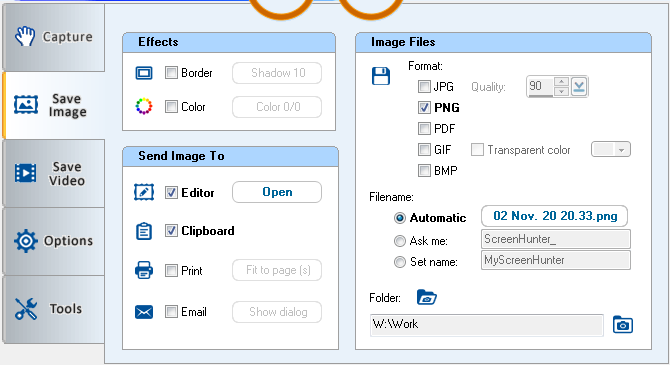Click the camera folder icon beside W:\Work
Image resolution: width=670 pixels, height=365 pixels.
(623, 324)
